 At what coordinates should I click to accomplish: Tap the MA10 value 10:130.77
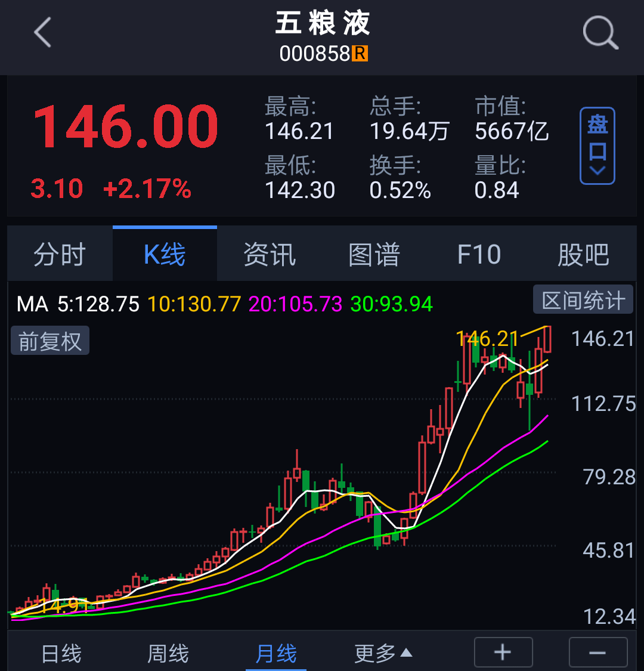coord(194,304)
